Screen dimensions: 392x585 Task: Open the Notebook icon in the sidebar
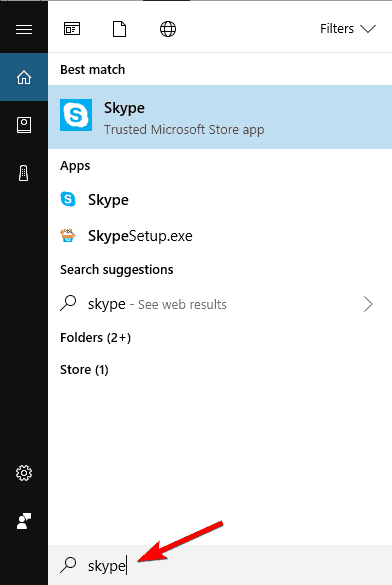(24, 125)
